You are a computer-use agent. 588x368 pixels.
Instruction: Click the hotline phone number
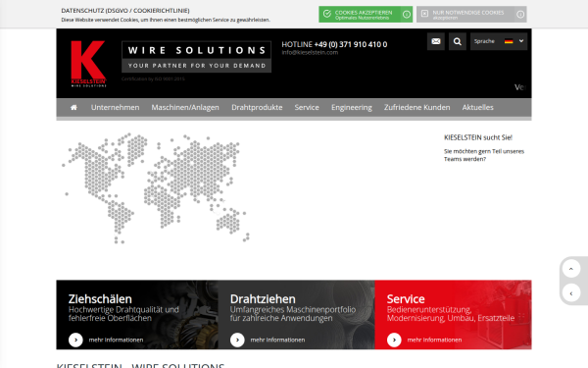pos(351,44)
